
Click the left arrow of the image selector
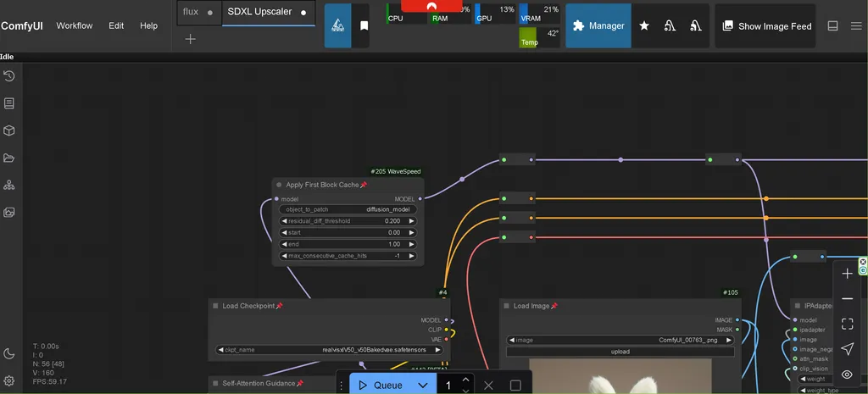click(x=511, y=340)
